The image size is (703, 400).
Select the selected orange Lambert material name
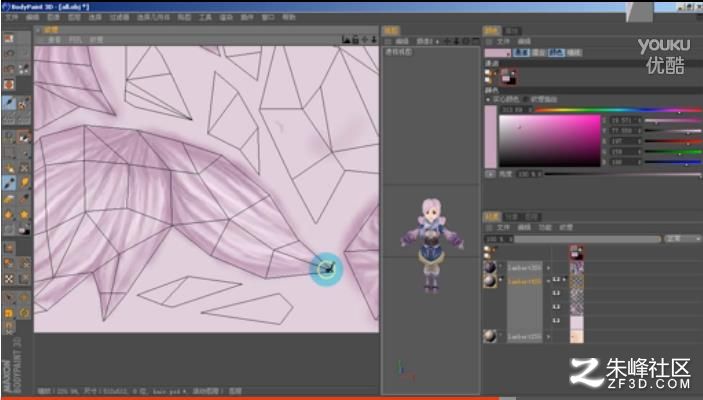(525, 281)
